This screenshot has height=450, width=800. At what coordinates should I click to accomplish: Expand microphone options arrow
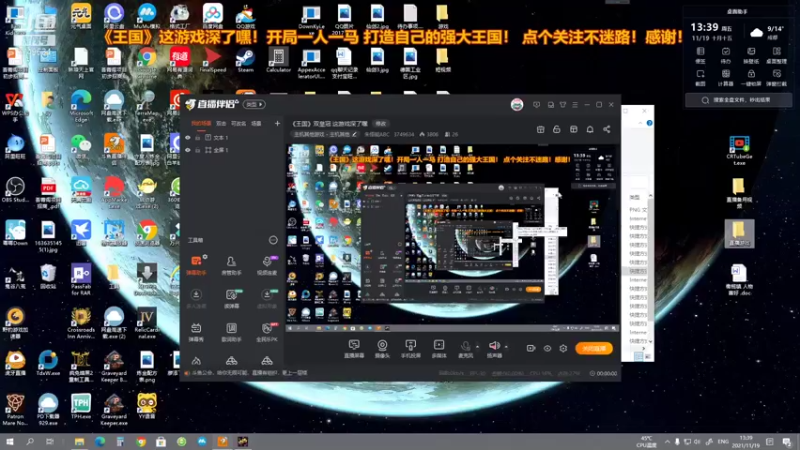click(x=478, y=347)
